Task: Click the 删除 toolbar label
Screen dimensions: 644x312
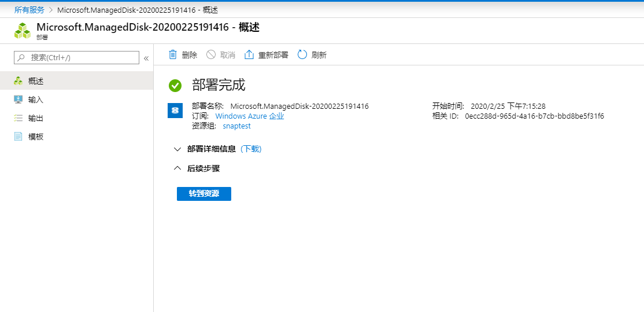Action: (190, 55)
